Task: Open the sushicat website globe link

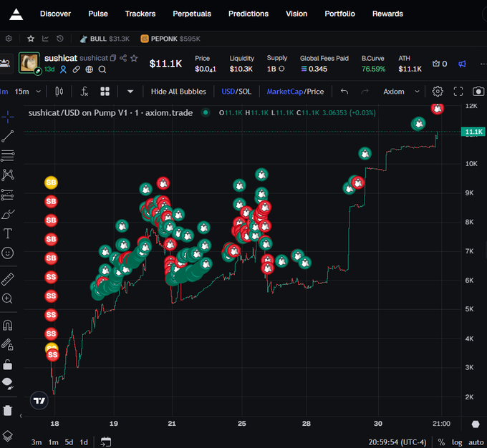Action: click(x=89, y=69)
